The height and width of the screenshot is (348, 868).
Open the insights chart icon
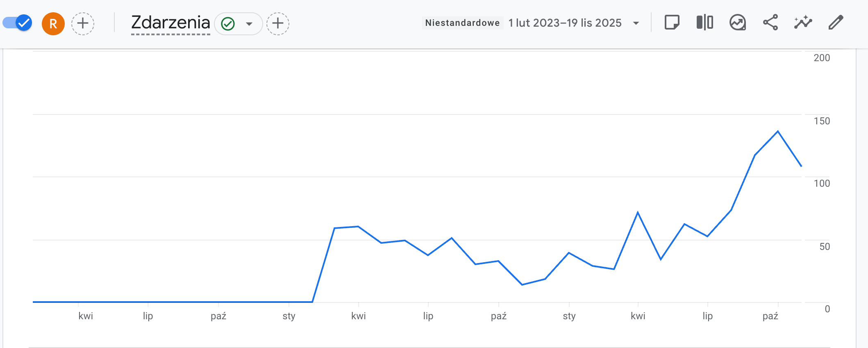tap(737, 23)
